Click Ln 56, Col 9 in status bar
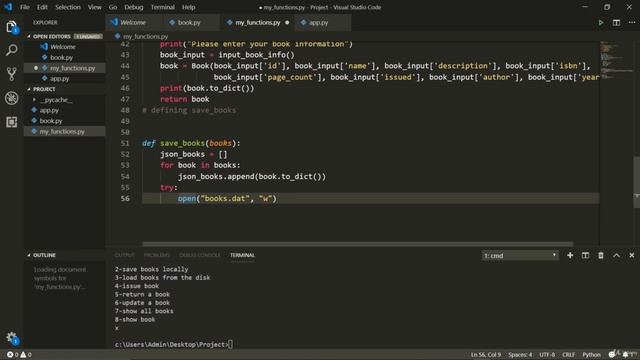Image resolution: width=640 pixels, height=360 pixels. pos(486,355)
